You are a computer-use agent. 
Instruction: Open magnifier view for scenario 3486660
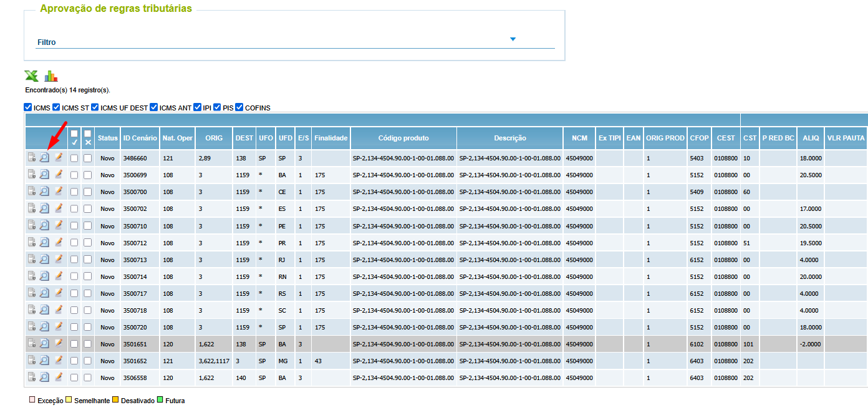click(x=44, y=158)
